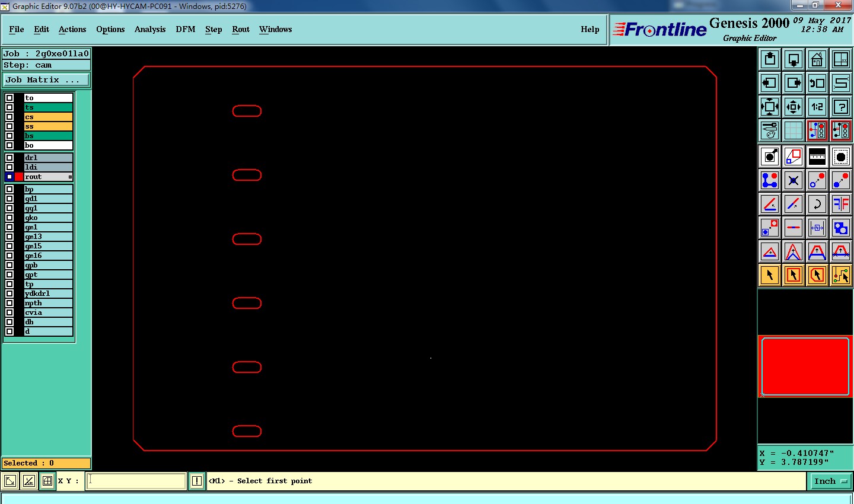Click the exclamation mark icon in status bar
Image resolution: width=854 pixels, height=504 pixels.
pyautogui.click(x=197, y=481)
